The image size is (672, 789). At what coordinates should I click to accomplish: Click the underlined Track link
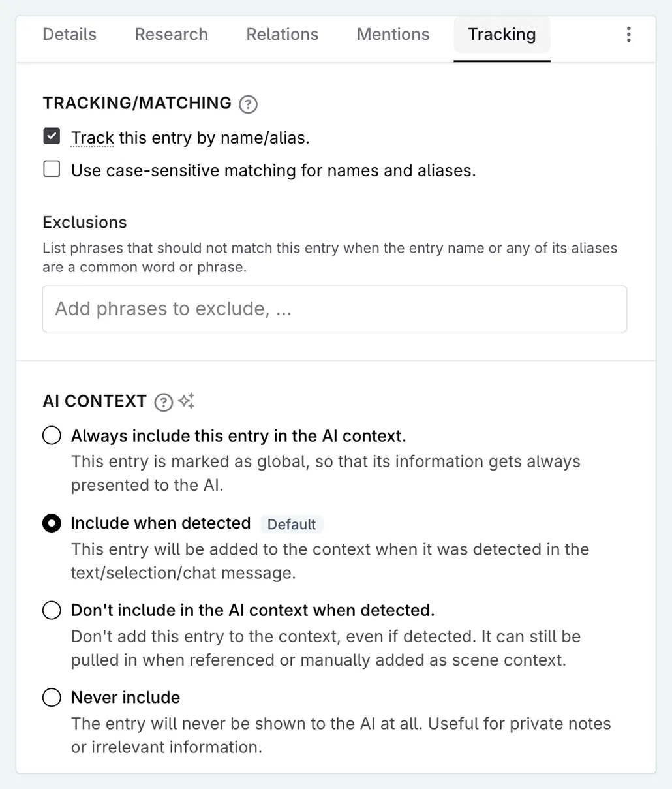click(92, 138)
